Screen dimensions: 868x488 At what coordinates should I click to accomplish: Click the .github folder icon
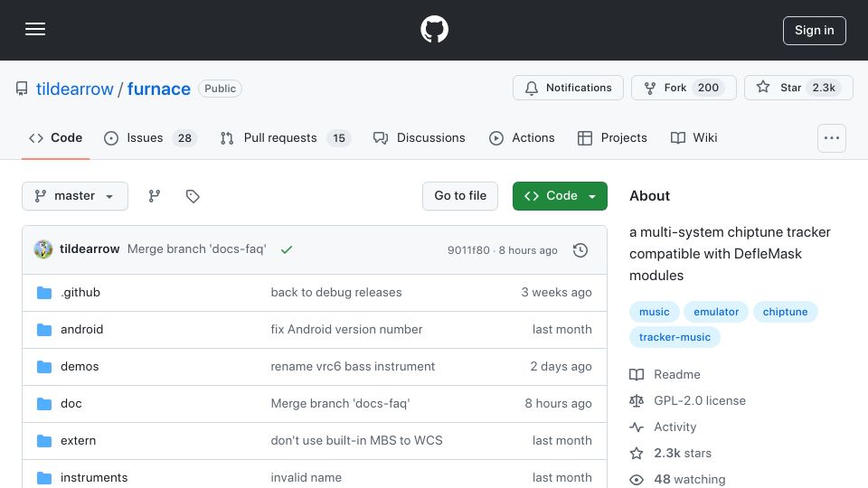[44, 293]
